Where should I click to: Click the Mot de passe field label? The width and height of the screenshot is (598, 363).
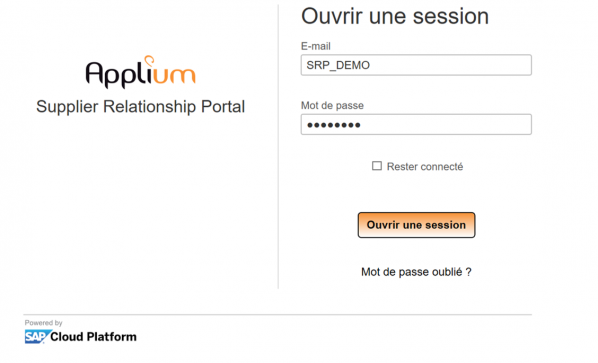[332, 106]
